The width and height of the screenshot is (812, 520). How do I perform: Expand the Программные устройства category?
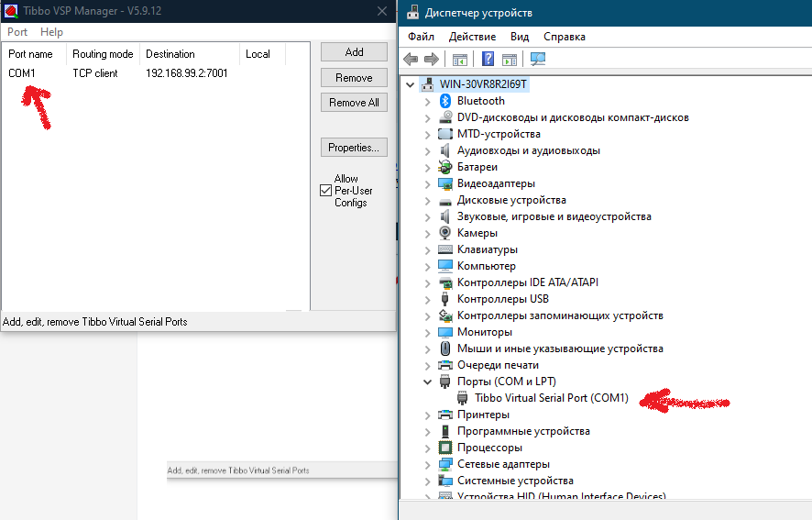click(x=427, y=432)
